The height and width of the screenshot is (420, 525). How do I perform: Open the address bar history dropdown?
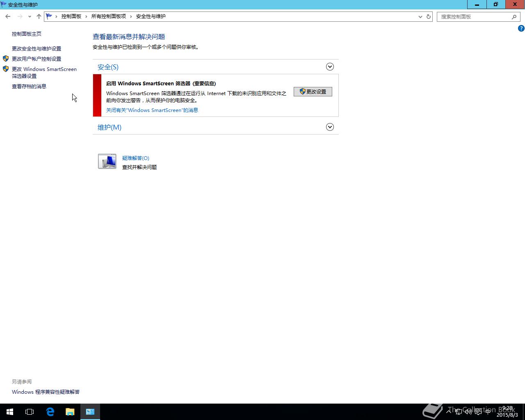pyautogui.click(x=420, y=17)
